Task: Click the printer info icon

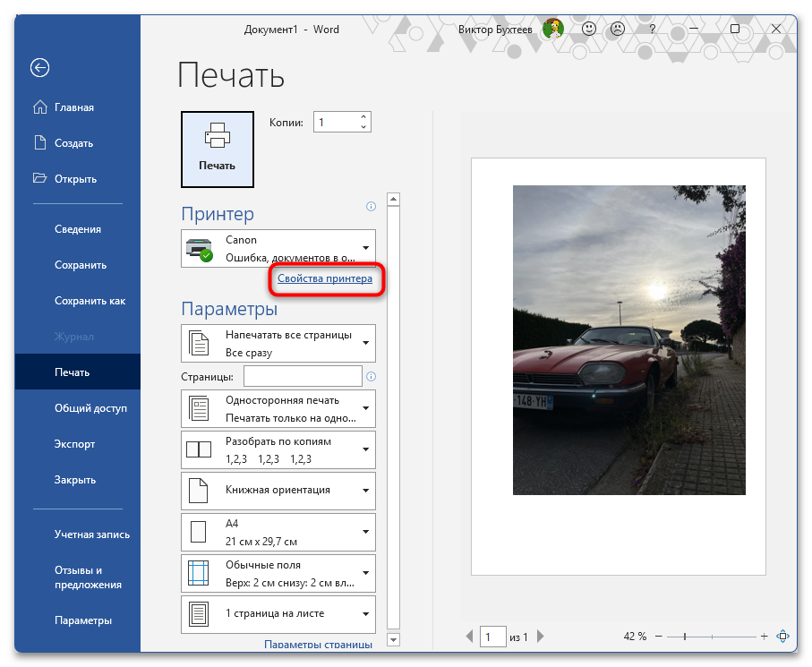Action: pyautogui.click(x=371, y=207)
